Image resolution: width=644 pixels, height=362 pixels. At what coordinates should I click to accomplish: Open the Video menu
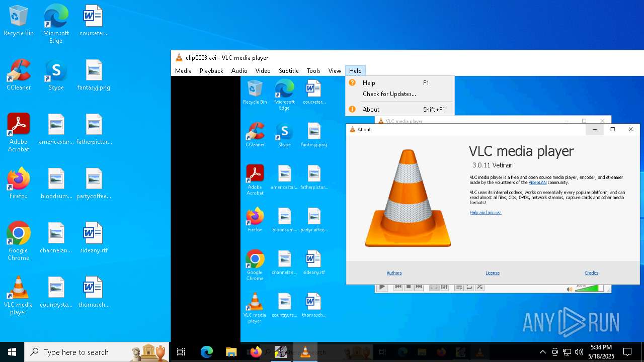pyautogui.click(x=263, y=71)
